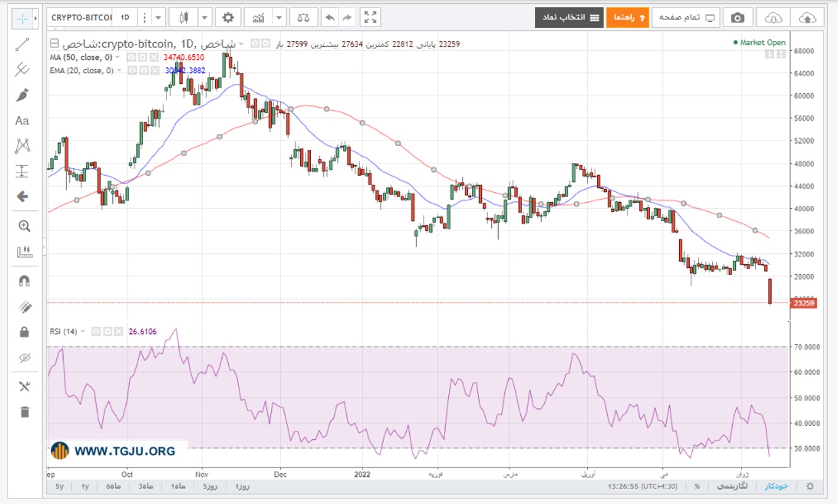Choose the text annotation tool (Aa)
Image resolution: width=838 pixels, height=504 pixels.
tap(23, 121)
